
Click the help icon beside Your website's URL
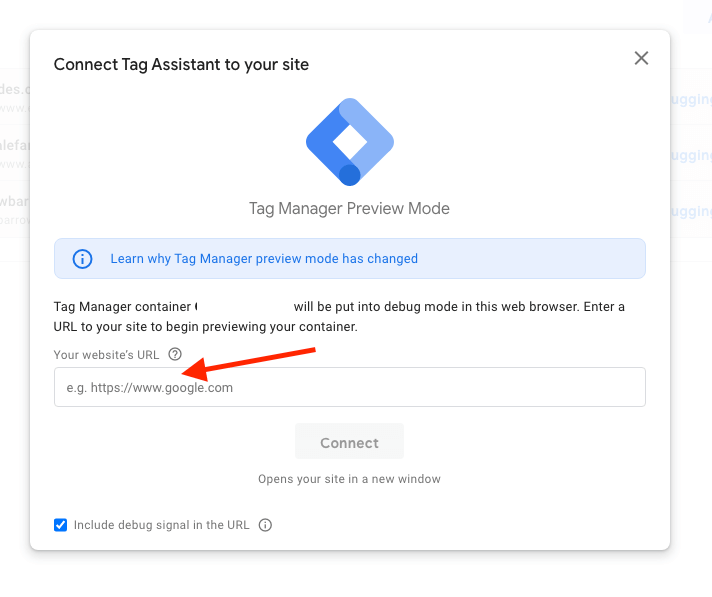pos(175,354)
